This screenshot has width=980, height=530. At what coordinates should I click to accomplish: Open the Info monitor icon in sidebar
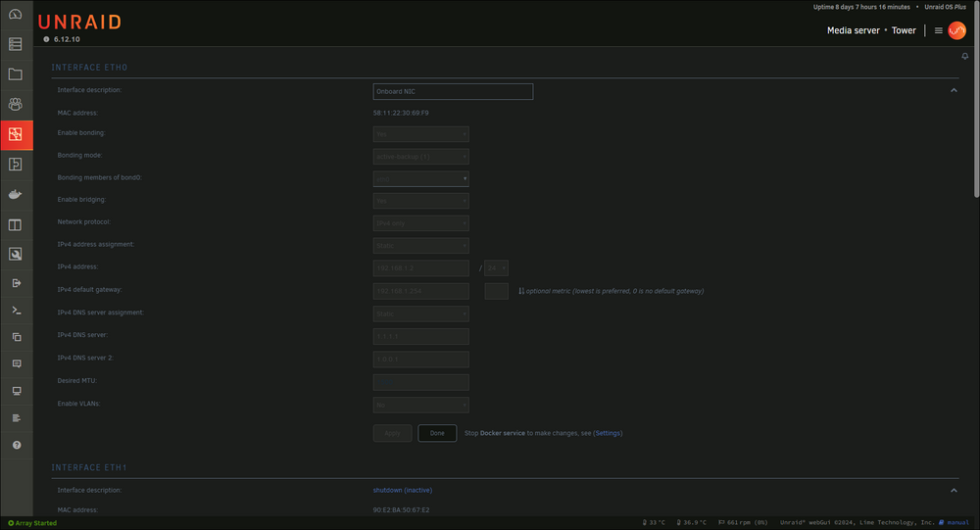[17, 391]
